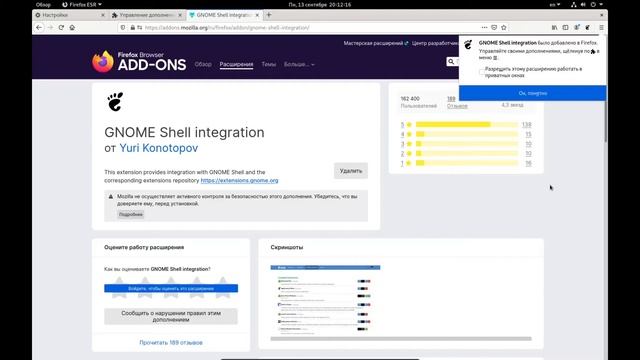
Task: Filter reviews by 4 star bar
Action: [x=467, y=134]
